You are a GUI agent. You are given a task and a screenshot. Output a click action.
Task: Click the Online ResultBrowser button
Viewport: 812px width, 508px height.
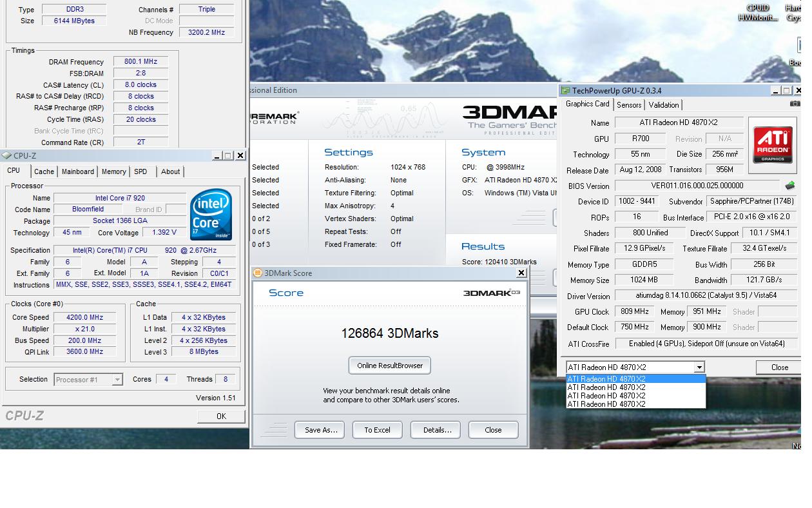[390, 366]
